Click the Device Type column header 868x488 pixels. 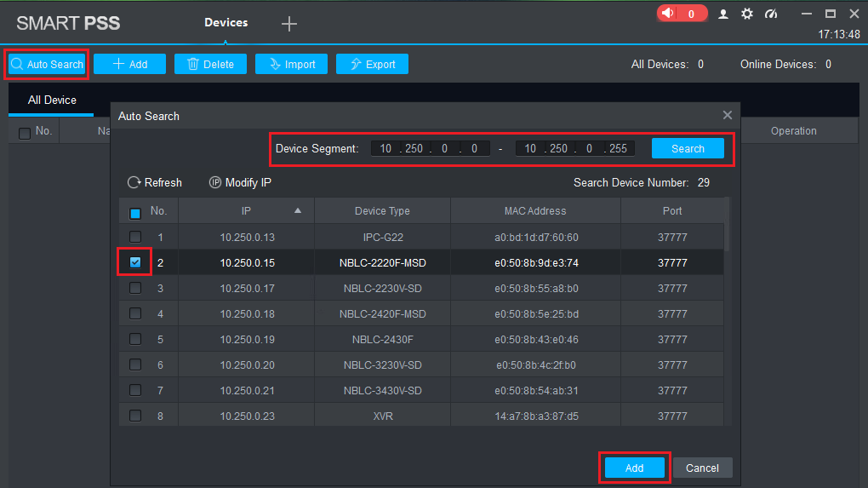pos(383,211)
